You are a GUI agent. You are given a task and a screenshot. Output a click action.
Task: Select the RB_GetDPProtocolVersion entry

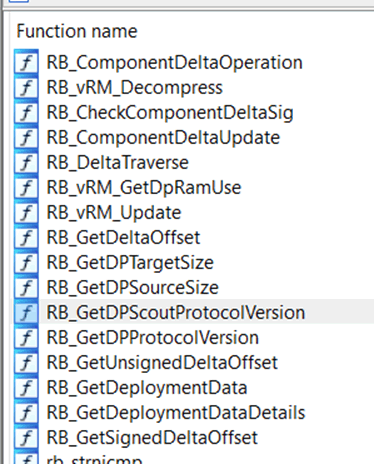pos(152,338)
